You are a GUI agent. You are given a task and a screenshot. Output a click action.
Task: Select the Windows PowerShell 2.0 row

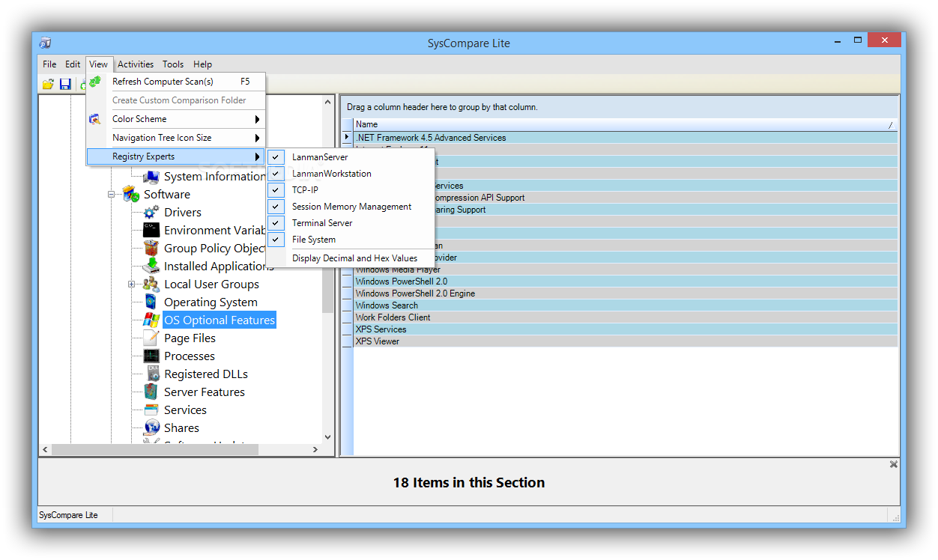[625, 281]
